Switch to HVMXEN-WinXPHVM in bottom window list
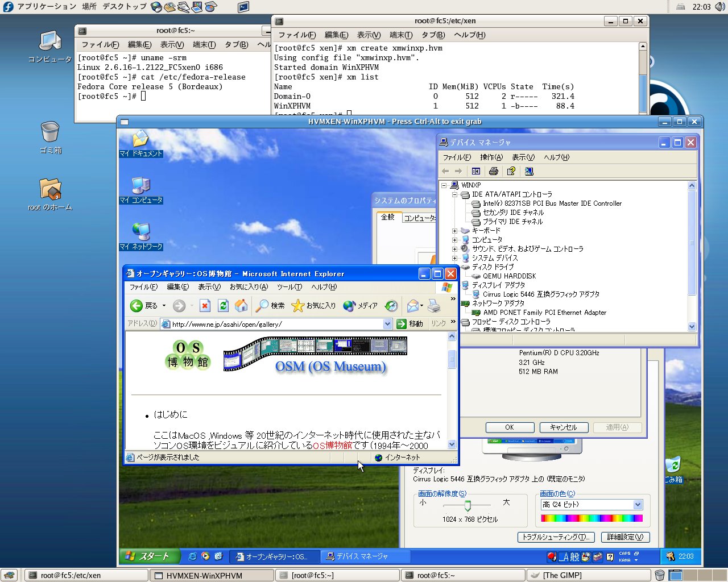The width and height of the screenshot is (728, 582). (x=212, y=575)
